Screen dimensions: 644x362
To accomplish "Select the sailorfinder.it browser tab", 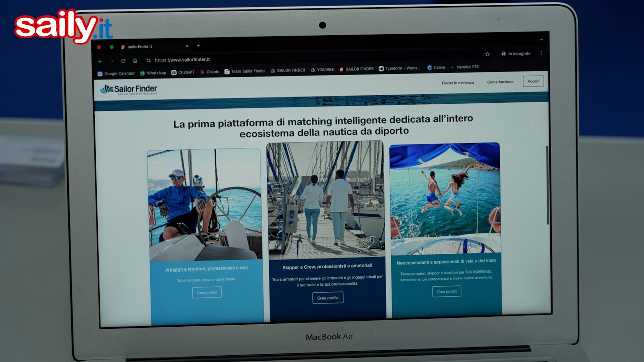I will pos(155,46).
